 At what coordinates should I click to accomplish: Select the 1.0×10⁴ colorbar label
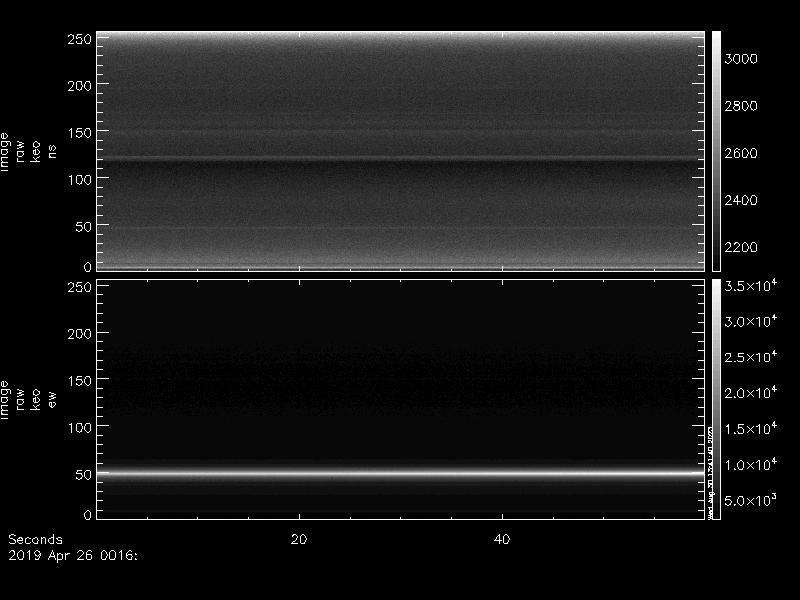click(x=751, y=464)
